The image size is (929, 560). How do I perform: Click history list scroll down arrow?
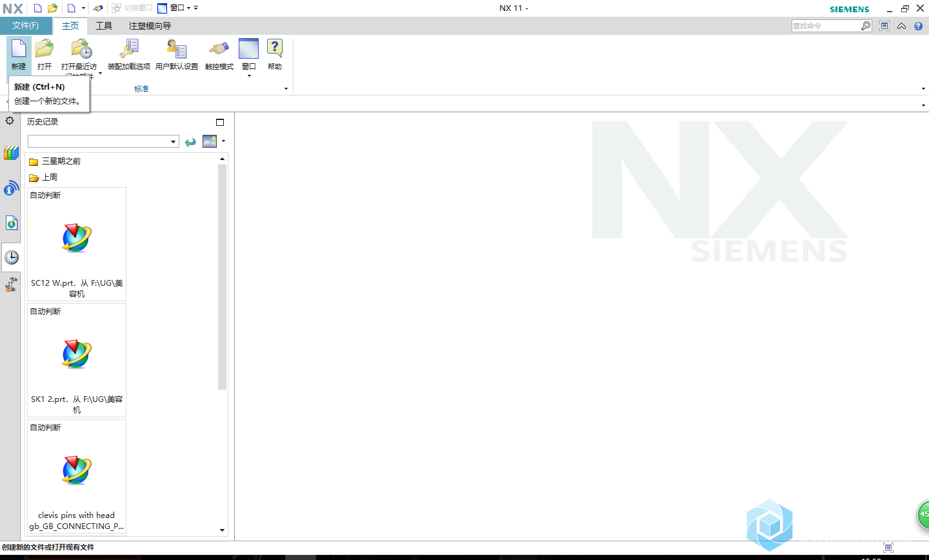[223, 530]
